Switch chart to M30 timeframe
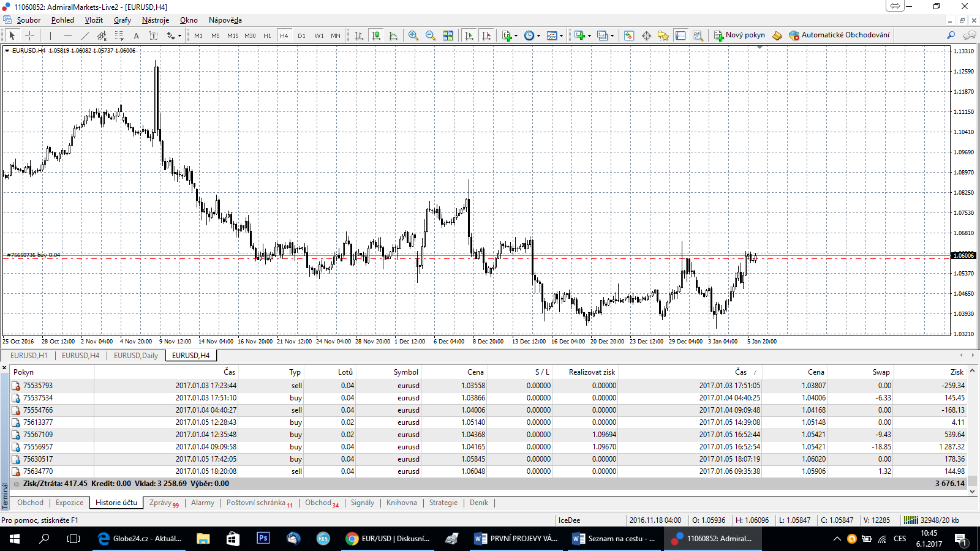Screen dimensions: 980x551 (x=250, y=36)
